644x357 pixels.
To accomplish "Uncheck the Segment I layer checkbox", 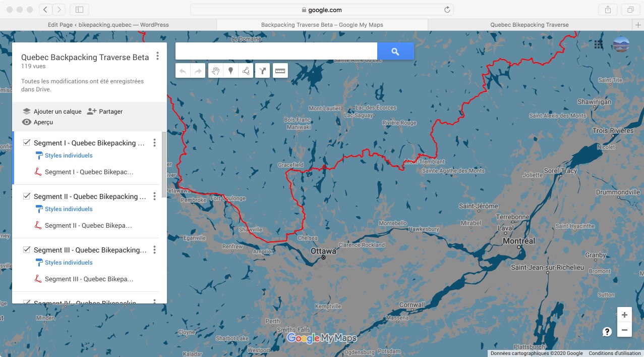I will (27, 143).
